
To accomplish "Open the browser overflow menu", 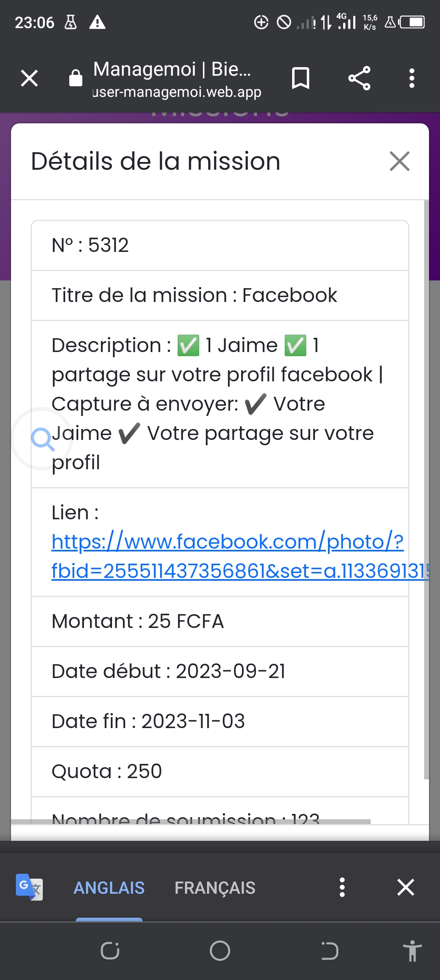I will click(412, 78).
